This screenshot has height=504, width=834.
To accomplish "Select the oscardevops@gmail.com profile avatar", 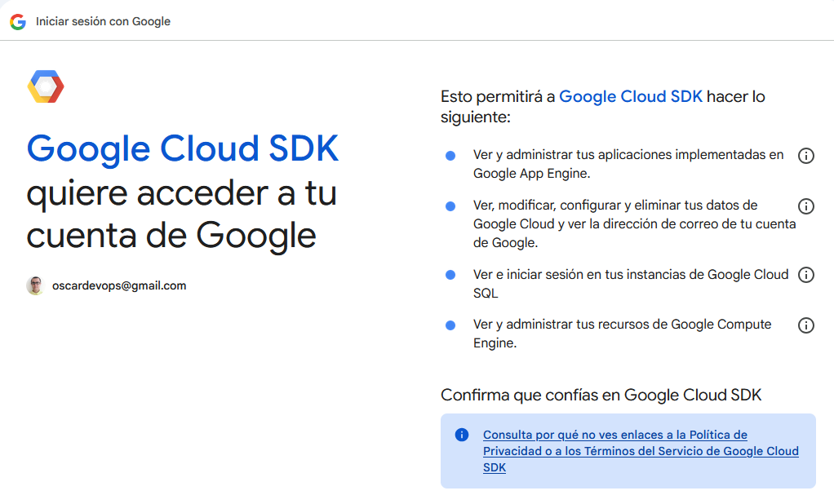I will pyautogui.click(x=34, y=285).
